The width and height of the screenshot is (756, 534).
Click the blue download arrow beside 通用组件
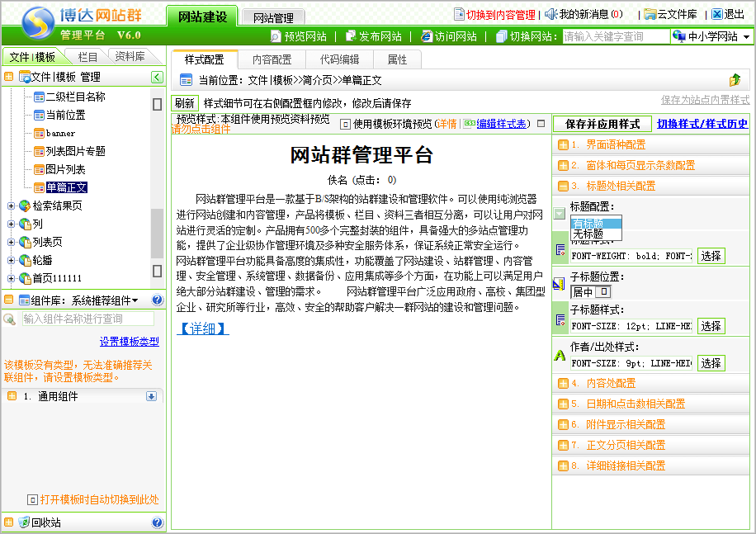click(x=151, y=396)
